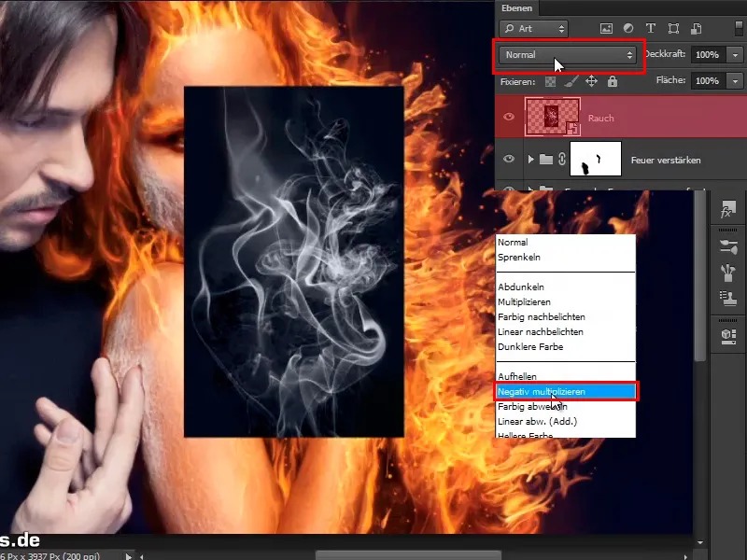This screenshot has width=747, height=560.
Task: Switch to the Ebenen tab
Action: [517, 8]
